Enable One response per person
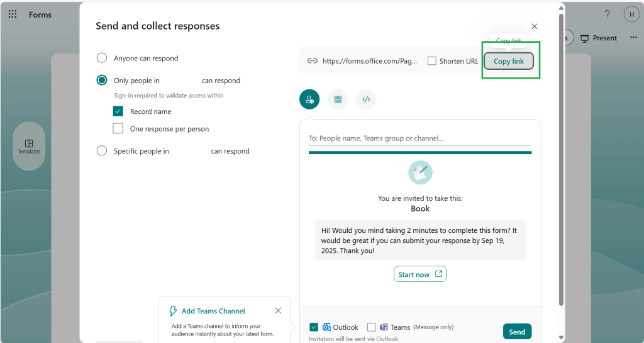This screenshot has width=644, height=343. point(118,128)
